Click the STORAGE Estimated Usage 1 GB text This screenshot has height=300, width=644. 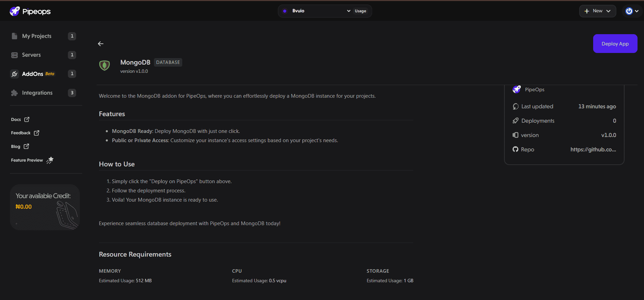[390, 281]
